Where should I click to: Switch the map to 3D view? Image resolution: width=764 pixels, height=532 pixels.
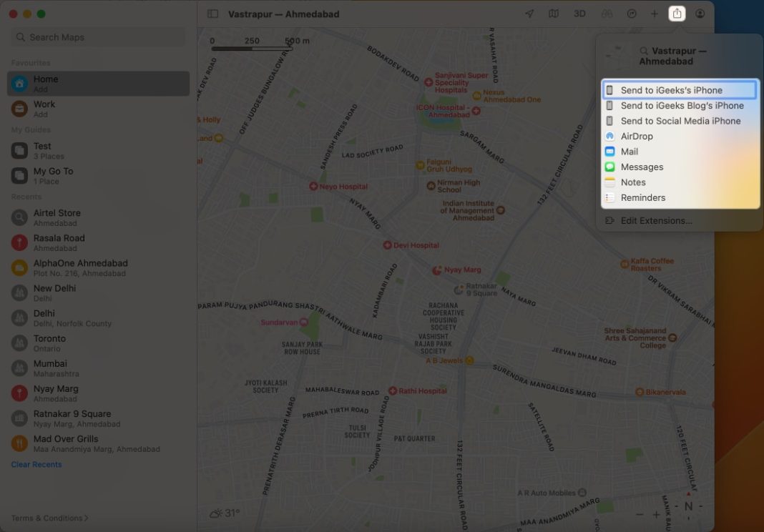click(x=579, y=13)
